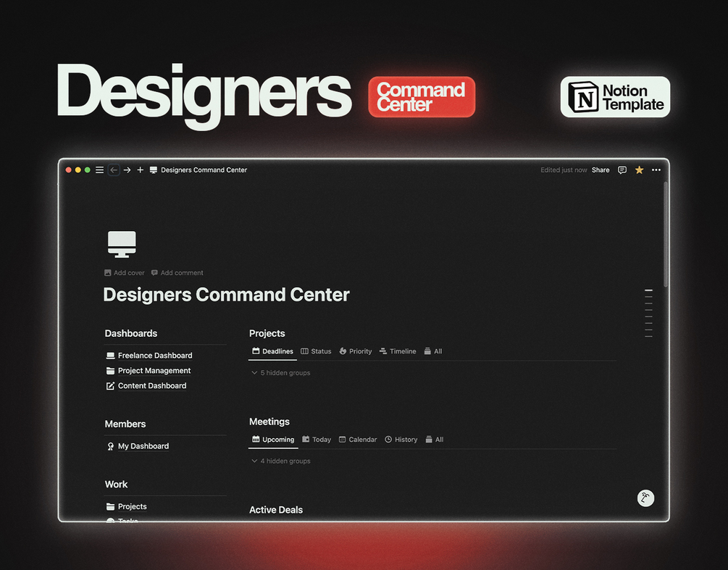Switch to the Today tab in Meetings
Viewport: 728px width, 570px height.
click(x=317, y=440)
